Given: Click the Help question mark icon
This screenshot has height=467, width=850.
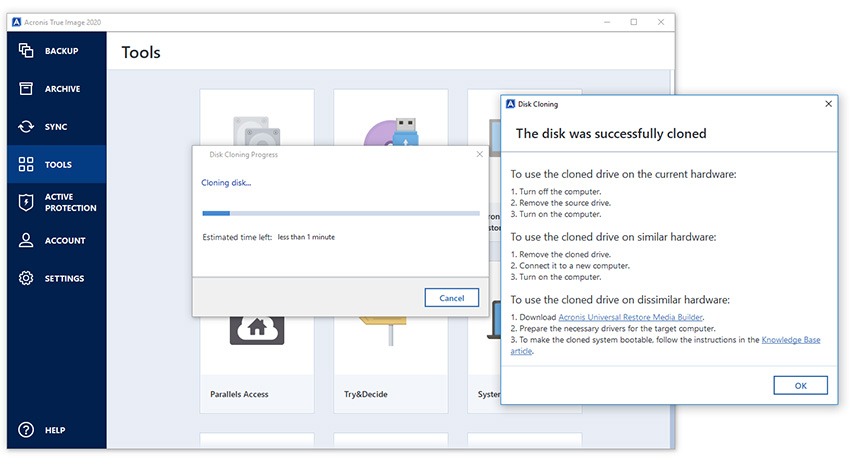Looking at the screenshot, I should coord(26,430).
